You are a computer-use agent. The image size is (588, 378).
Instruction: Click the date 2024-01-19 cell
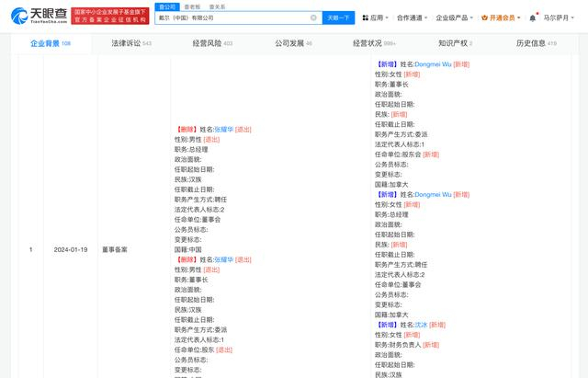pos(71,249)
